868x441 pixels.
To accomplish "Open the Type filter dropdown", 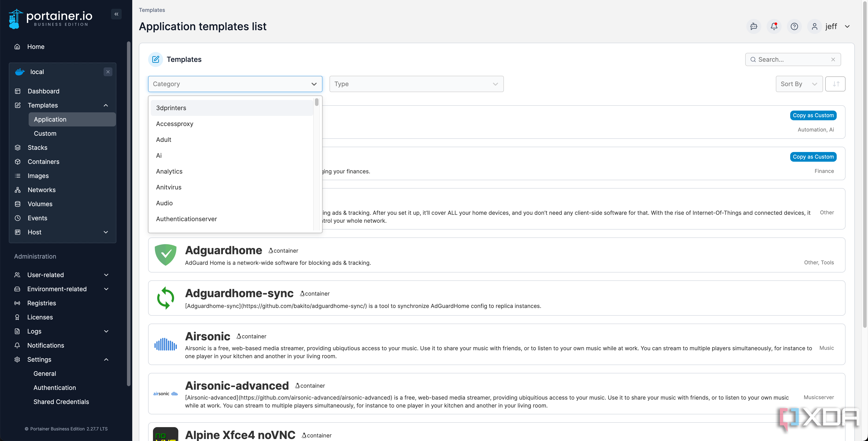I will pos(417,84).
